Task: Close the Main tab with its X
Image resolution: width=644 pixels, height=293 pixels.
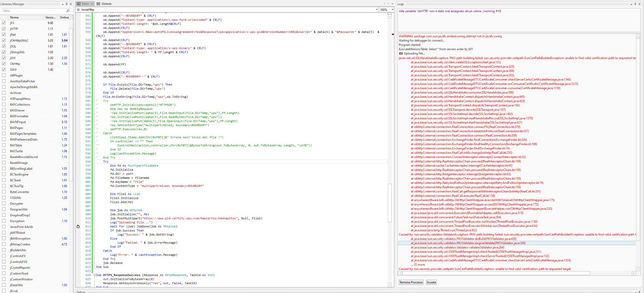Action: click(92, 4)
